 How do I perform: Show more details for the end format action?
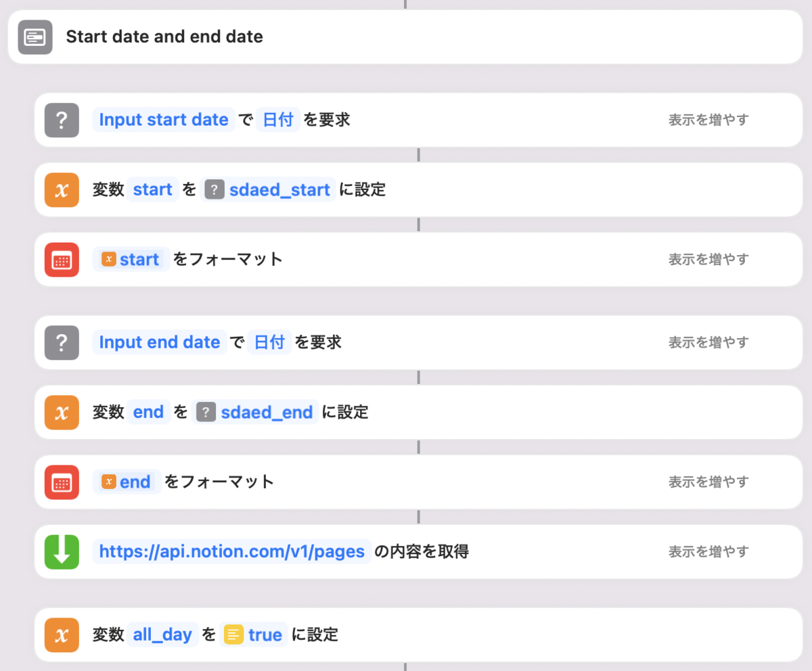pyautogui.click(x=708, y=482)
